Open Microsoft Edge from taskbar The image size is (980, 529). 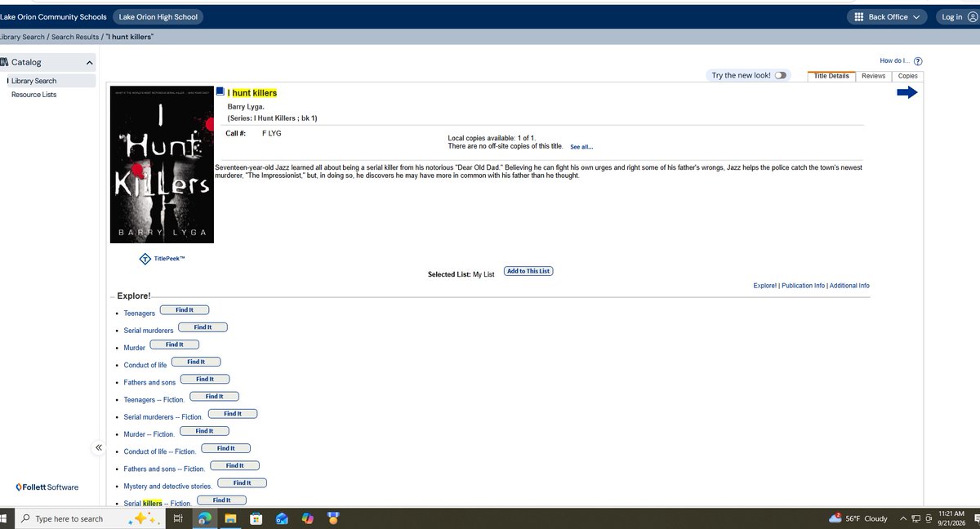point(204,518)
